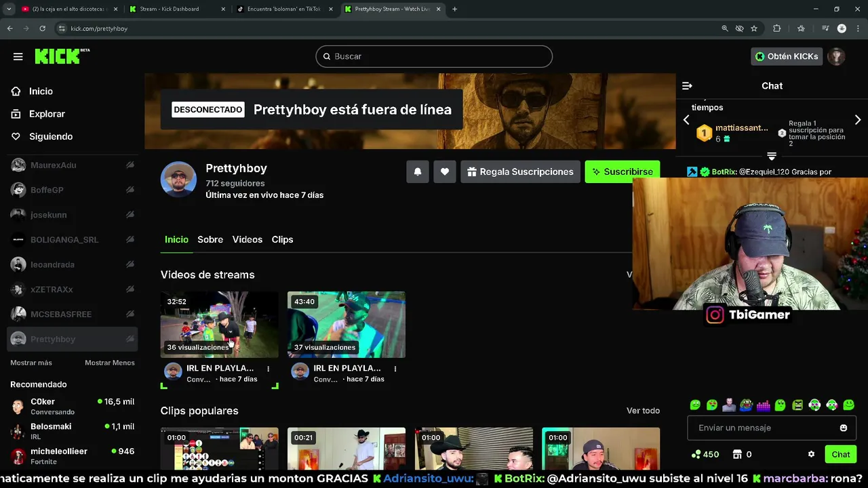
Task: Open josekunn channel in following list
Action: pyautogui.click(x=73, y=215)
